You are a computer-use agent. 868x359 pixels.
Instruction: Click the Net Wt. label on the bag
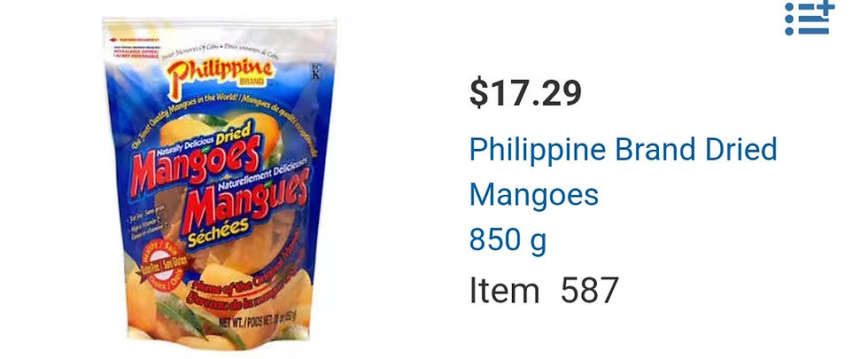pos(258,320)
